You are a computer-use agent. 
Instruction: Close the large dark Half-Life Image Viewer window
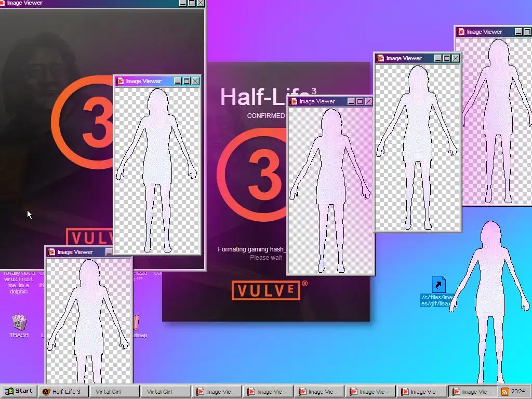[x=201, y=3]
